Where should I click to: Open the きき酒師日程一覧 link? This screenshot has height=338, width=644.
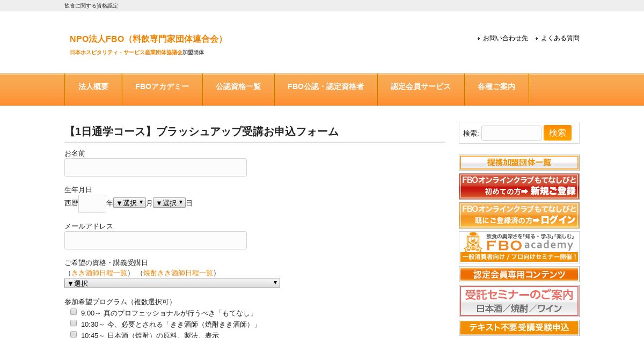pyautogui.click(x=99, y=273)
